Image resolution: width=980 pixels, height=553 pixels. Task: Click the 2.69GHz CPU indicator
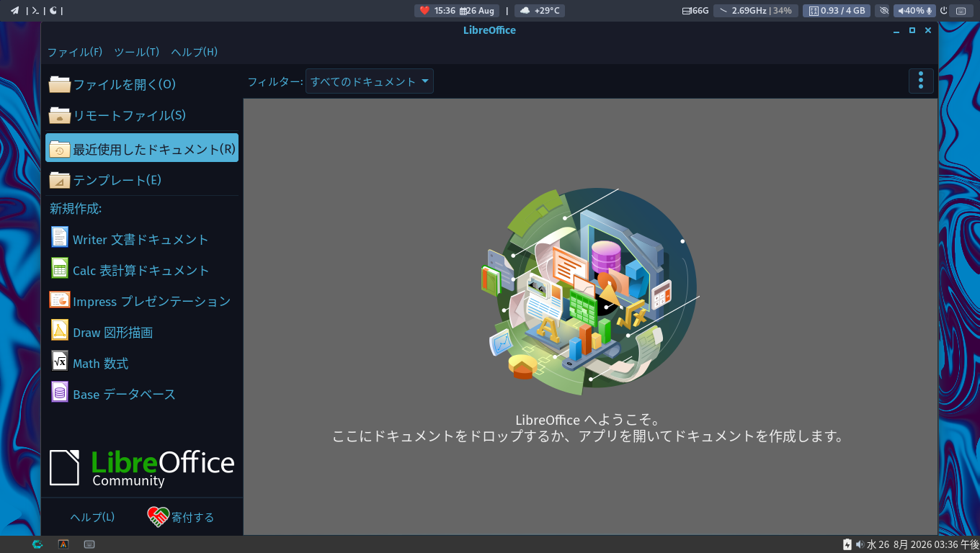[756, 11]
